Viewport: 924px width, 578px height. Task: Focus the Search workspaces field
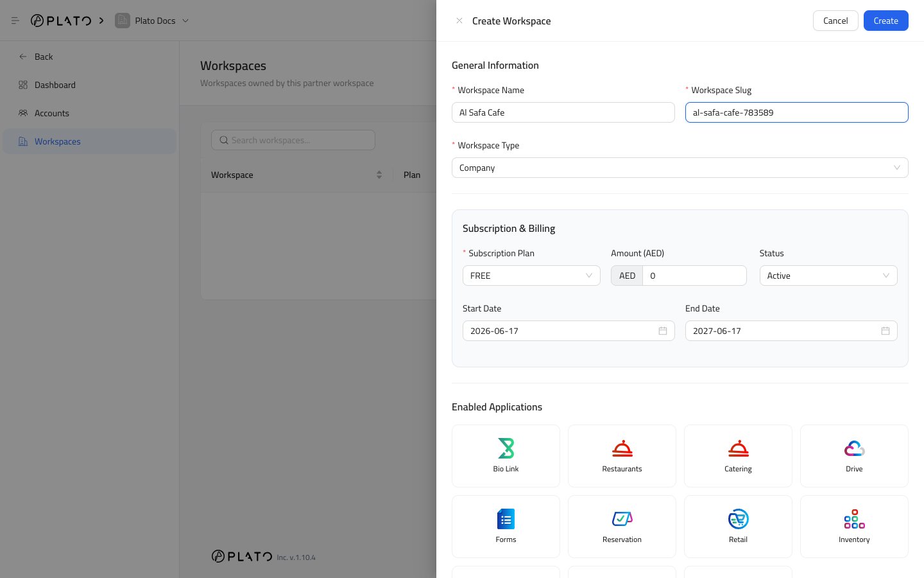293,140
